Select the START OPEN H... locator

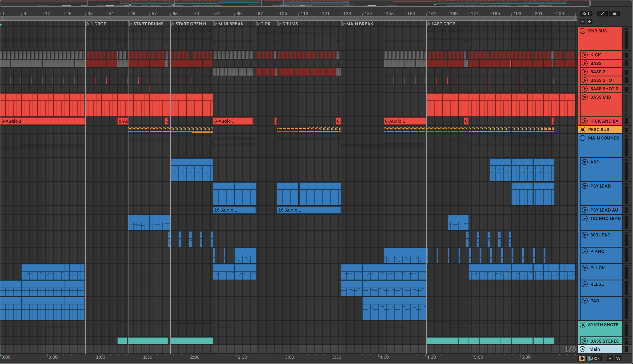[190, 24]
